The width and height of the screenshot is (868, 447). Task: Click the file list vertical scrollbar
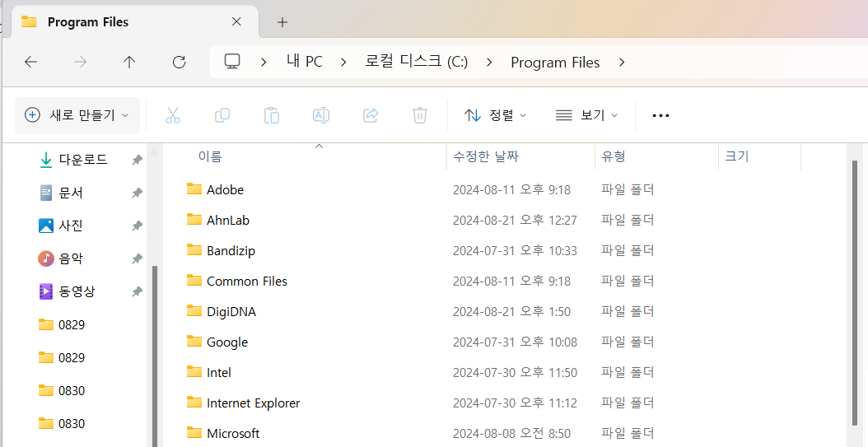pyautogui.click(x=856, y=293)
